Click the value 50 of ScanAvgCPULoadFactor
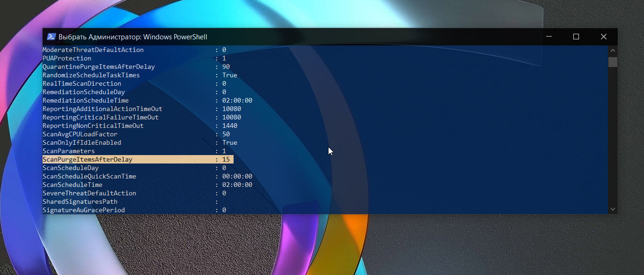This screenshot has width=644, height=275. pyautogui.click(x=226, y=134)
